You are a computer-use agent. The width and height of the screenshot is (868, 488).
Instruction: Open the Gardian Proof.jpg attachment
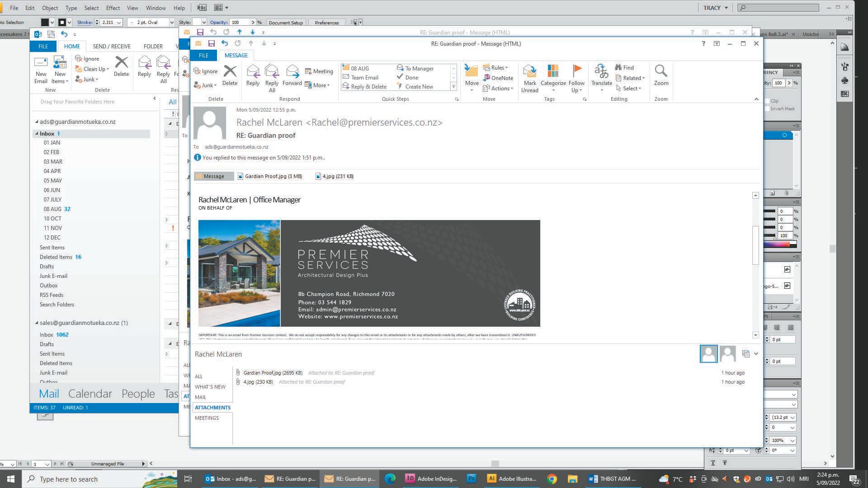[x=270, y=176]
